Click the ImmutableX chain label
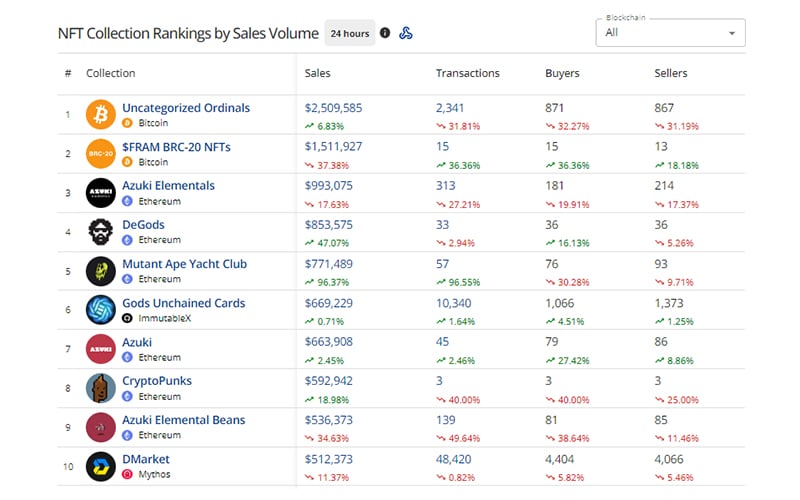800x500 pixels. click(x=165, y=318)
